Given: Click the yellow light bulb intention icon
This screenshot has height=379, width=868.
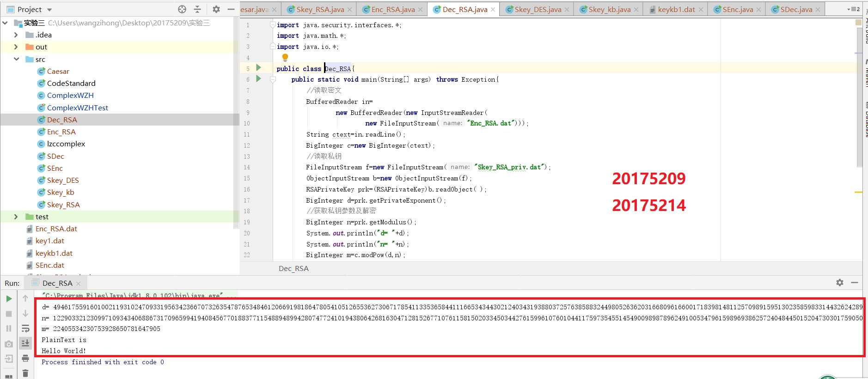Looking at the screenshot, I should click(285, 57).
